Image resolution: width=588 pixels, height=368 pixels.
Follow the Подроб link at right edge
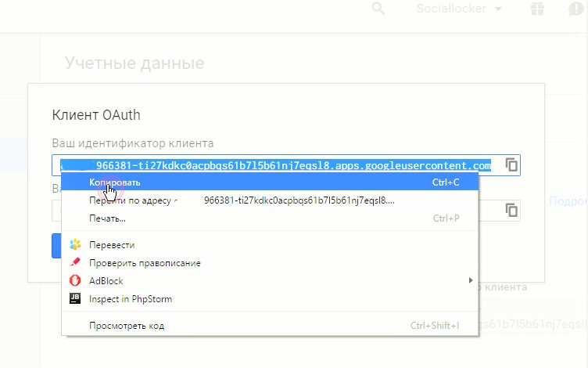pyautogui.click(x=568, y=201)
